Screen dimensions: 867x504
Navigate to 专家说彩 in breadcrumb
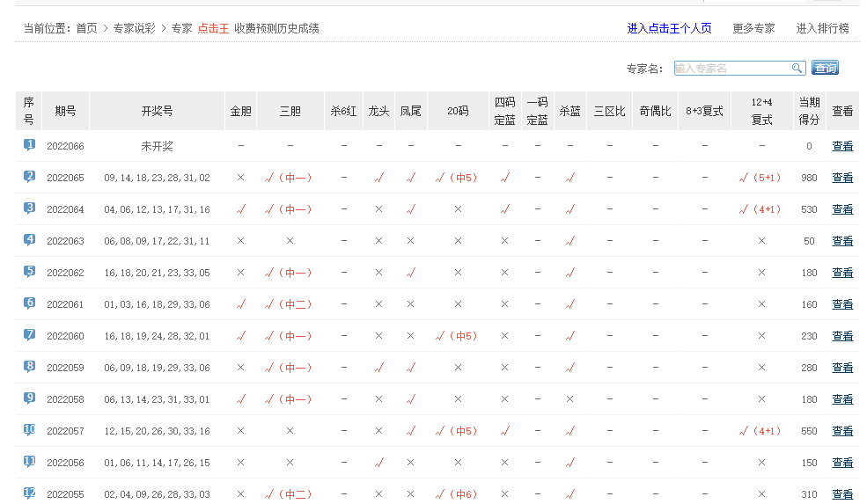[134, 28]
